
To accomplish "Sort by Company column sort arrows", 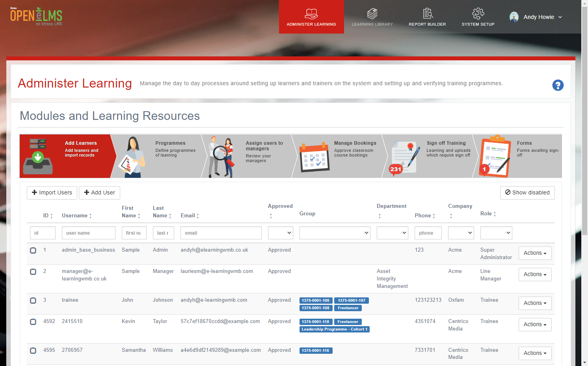I will pos(451,216).
